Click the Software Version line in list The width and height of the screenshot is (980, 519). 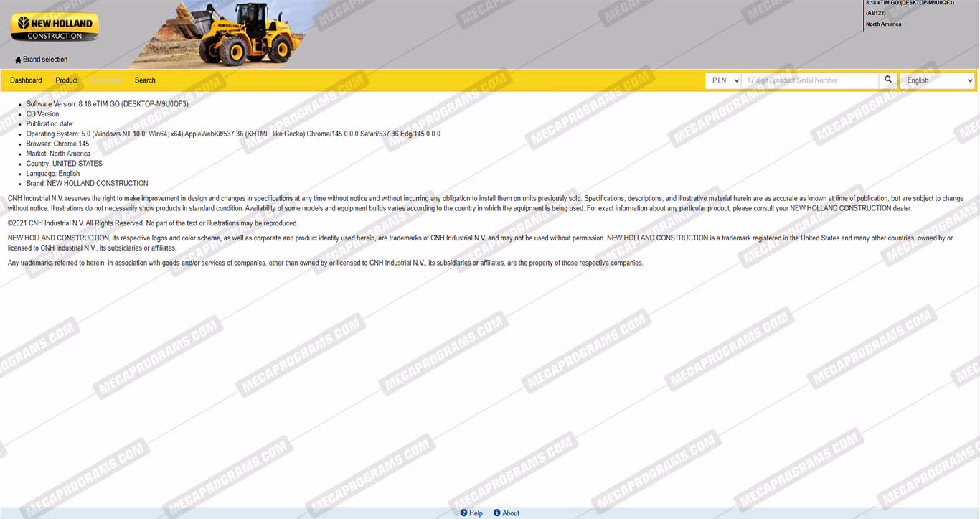click(107, 104)
